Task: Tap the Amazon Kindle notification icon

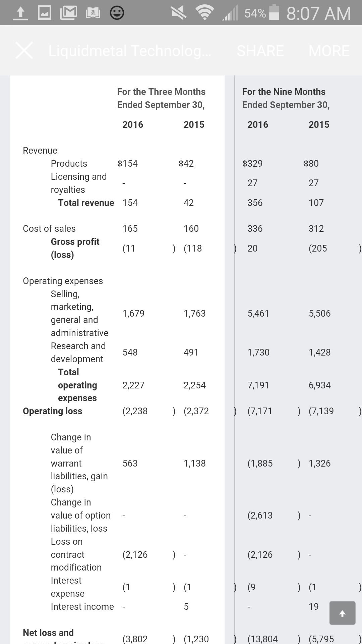Action: [93, 13]
